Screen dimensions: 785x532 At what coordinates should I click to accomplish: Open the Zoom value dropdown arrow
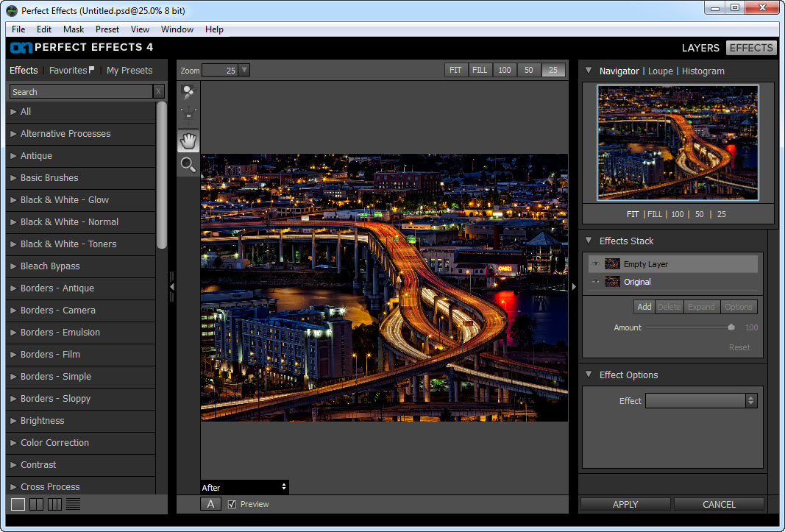tap(244, 70)
